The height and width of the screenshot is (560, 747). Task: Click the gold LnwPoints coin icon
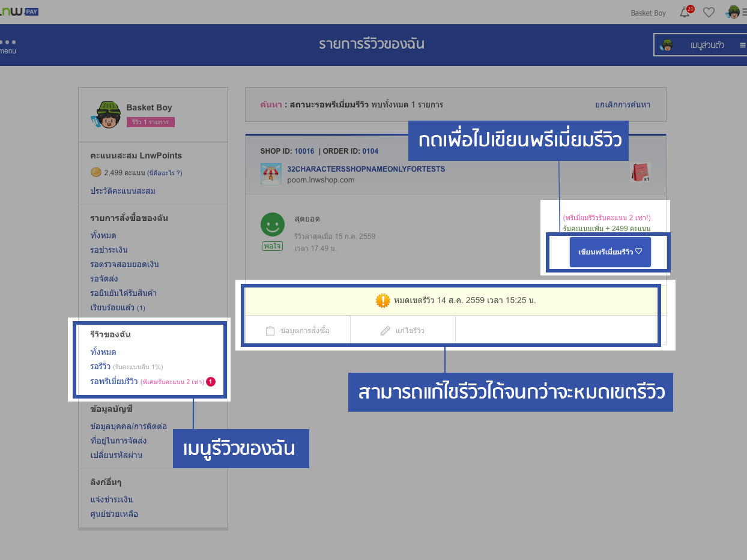[x=95, y=173]
